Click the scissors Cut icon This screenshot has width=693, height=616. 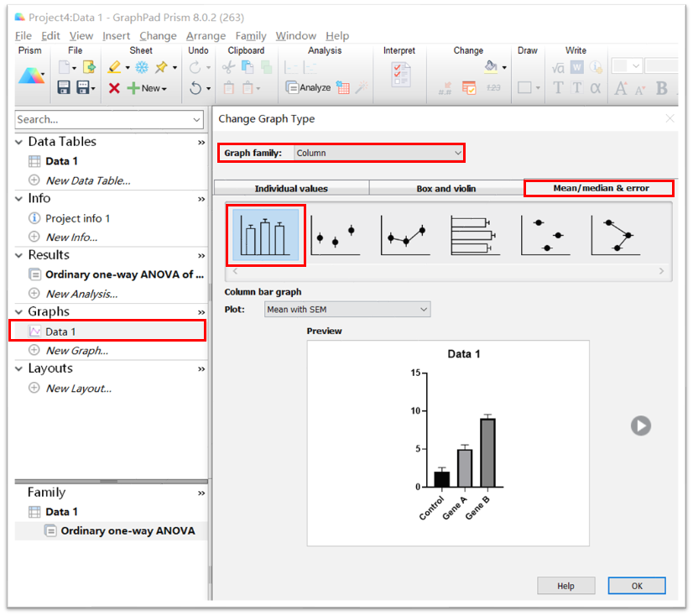point(228,67)
